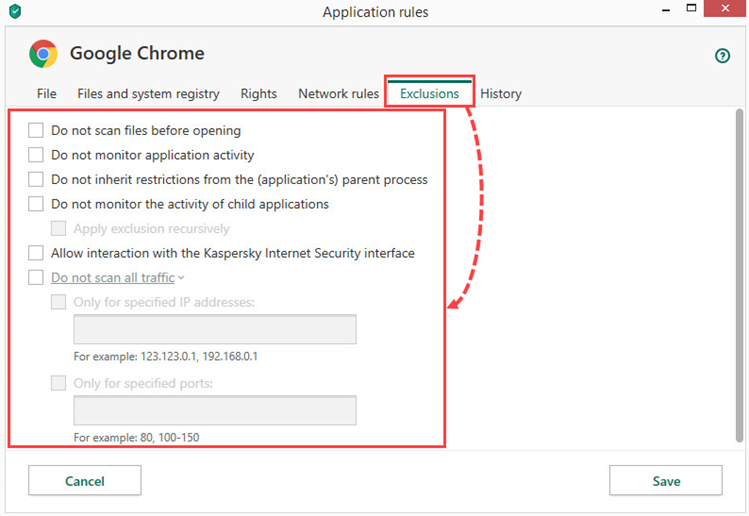749x516 pixels.
Task: Expand the Do not scan all traffic dropdown arrow
Action: [x=181, y=278]
